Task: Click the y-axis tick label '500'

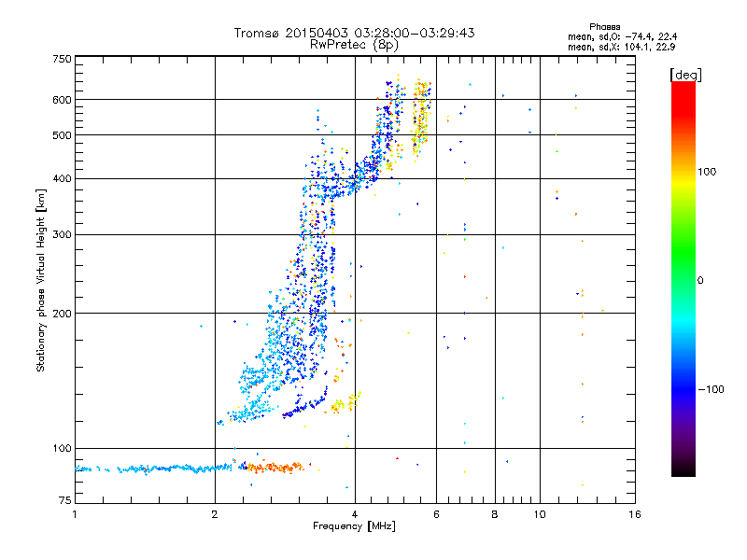Action: tap(62, 135)
